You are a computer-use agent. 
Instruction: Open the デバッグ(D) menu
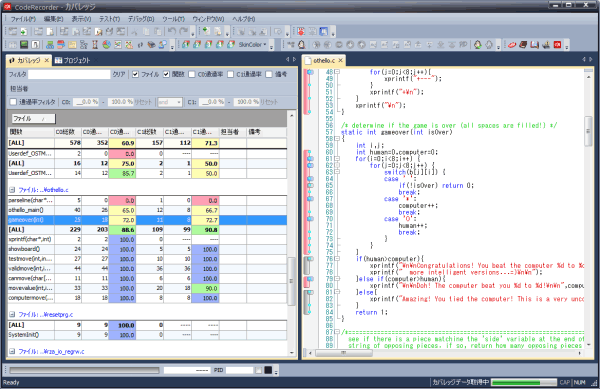point(141,19)
